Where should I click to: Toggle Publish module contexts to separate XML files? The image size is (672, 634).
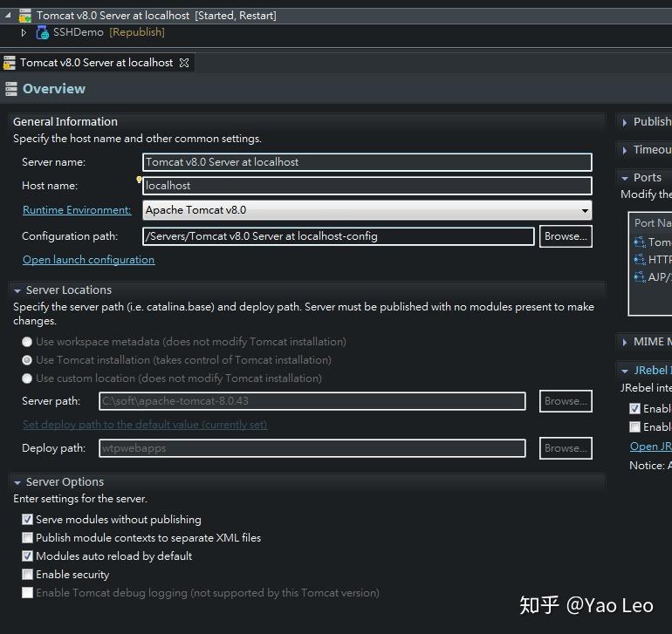[27, 538]
